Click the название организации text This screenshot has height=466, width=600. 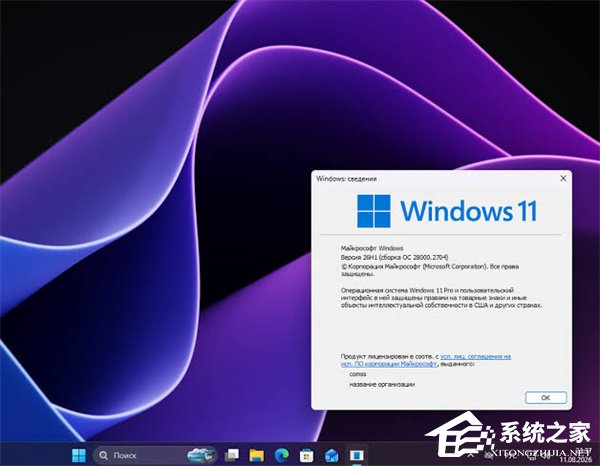click(x=382, y=384)
